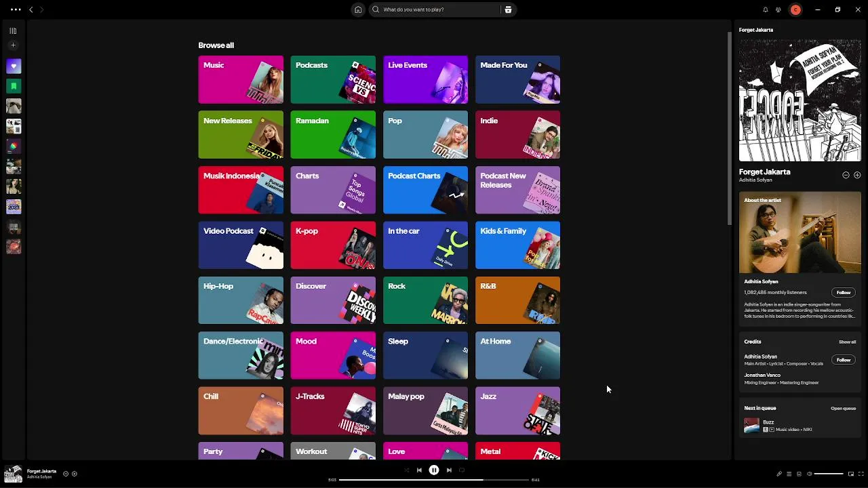Open the Adhitia Sofyan artist photo
This screenshot has width=868, height=488.
coord(800,232)
